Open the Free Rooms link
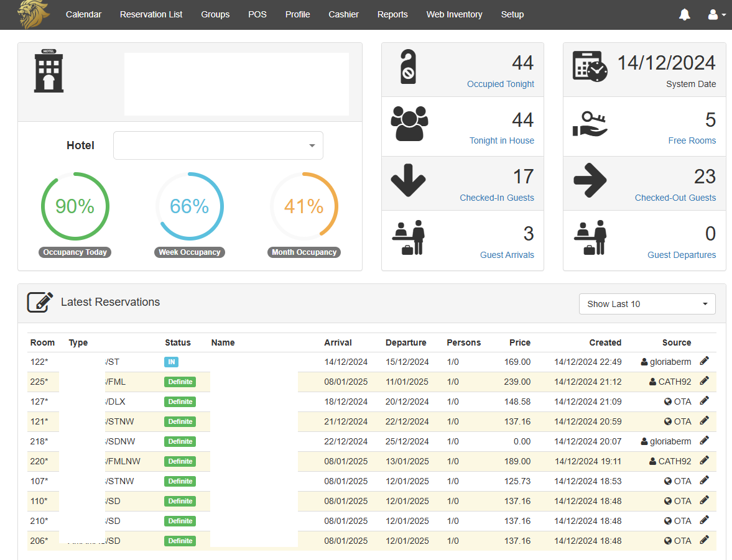 tap(692, 140)
